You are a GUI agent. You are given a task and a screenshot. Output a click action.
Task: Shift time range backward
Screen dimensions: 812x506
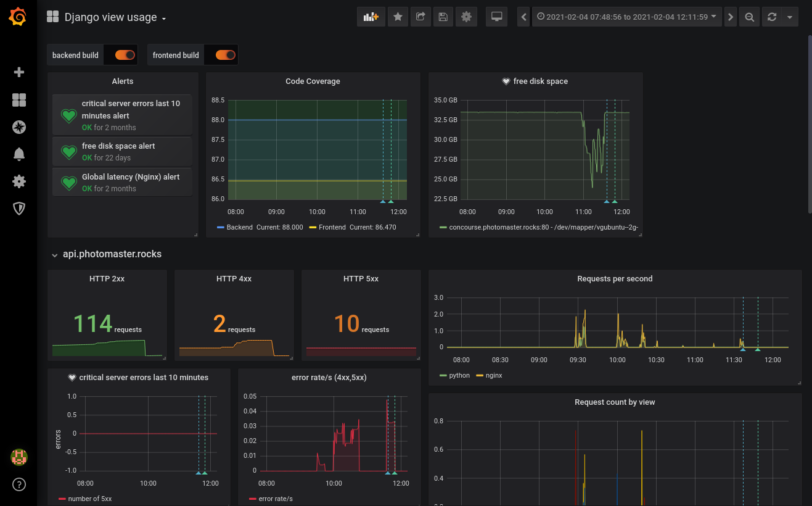coord(524,17)
